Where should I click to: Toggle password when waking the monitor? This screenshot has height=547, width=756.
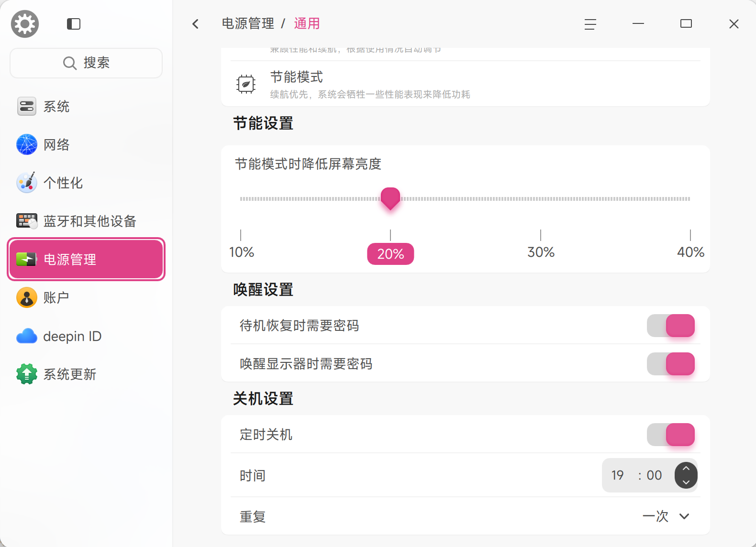pyautogui.click(x=670, y=364)
